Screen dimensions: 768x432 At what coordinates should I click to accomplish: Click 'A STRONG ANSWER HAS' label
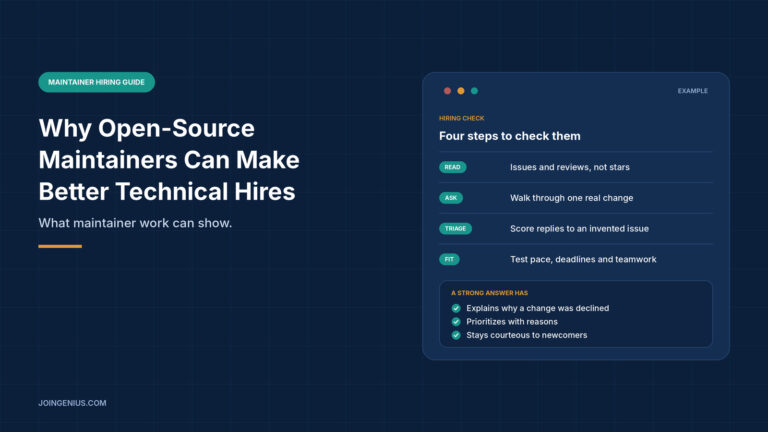pos(489,293)
